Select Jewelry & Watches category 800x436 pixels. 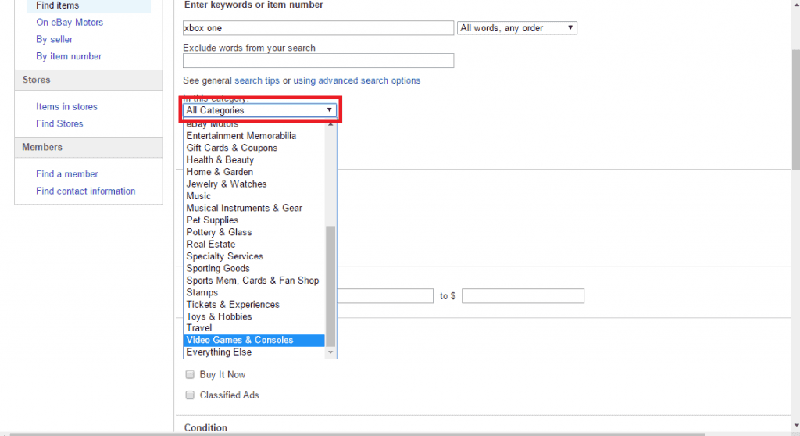pos(254,184)
